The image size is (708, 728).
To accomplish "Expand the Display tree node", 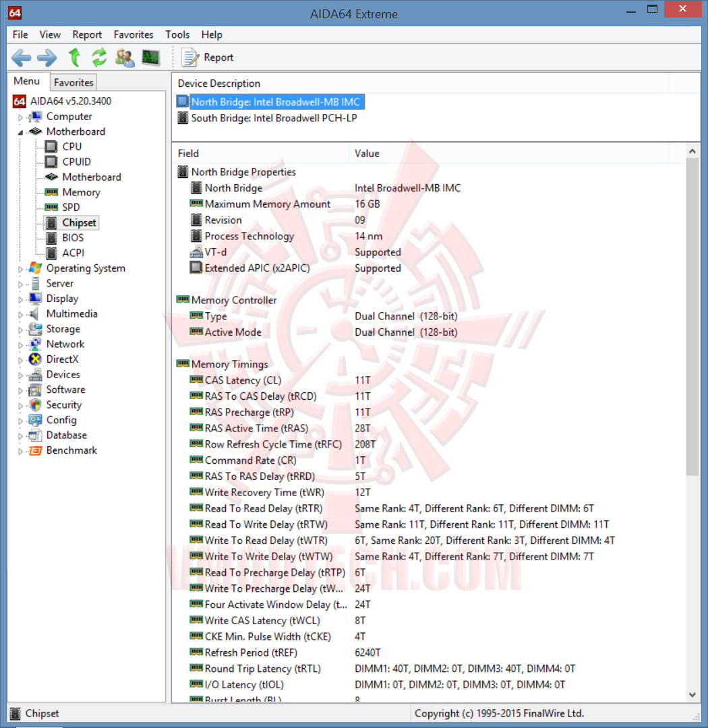I will 20,299.
